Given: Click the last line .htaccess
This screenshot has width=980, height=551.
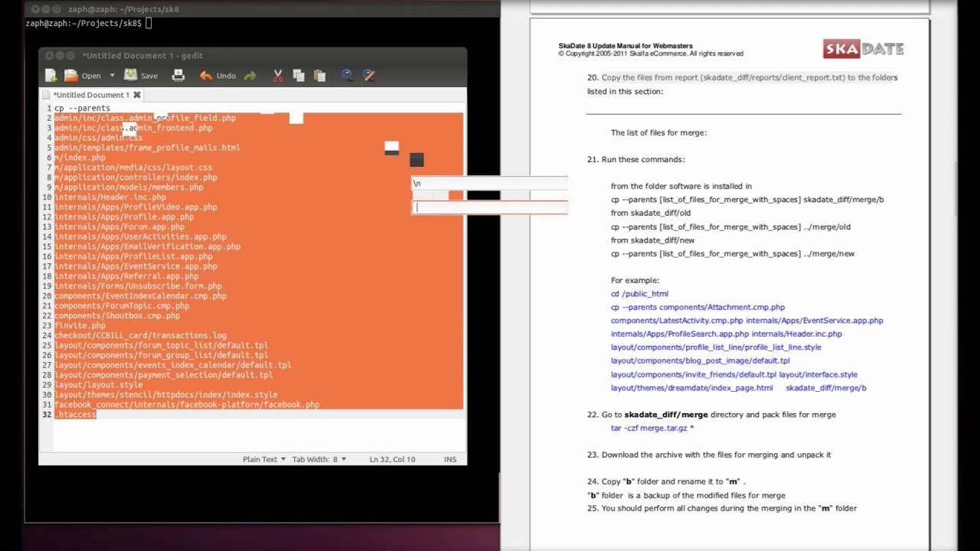Looking at the screenshot, I should click(75, 415).
